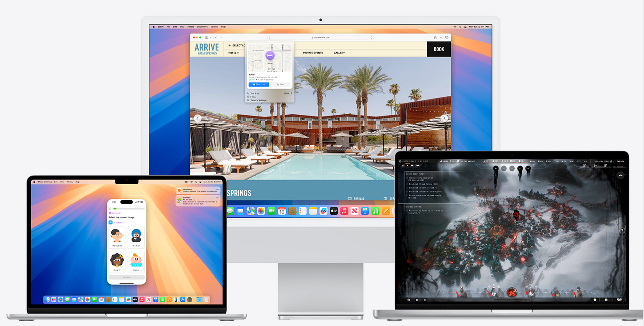
Task: Open the sidebar button's dropdown arrow in Safari
Action: tap(211, 37)
